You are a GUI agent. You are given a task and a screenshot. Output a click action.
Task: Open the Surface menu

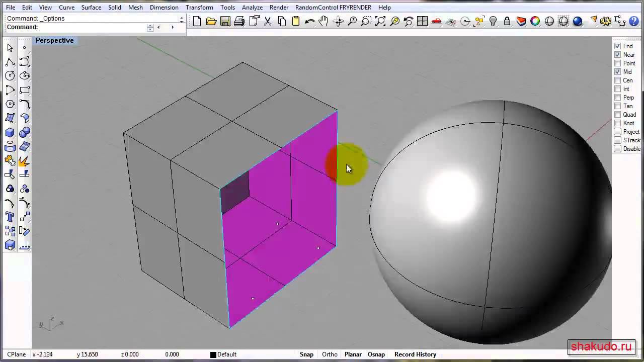(x=91, y=8)
